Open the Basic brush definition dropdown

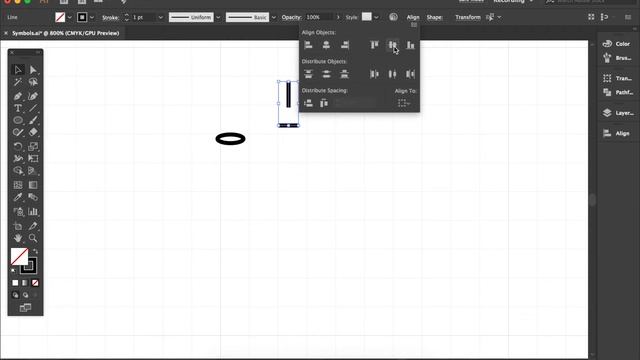pyautogui.click(x=274, y=18)
